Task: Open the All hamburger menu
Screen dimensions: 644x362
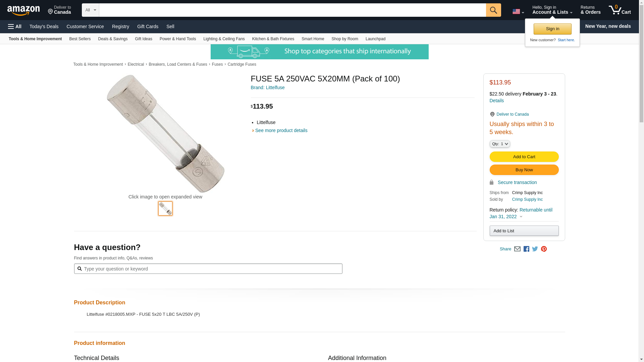Action: [x=15, y=26]
